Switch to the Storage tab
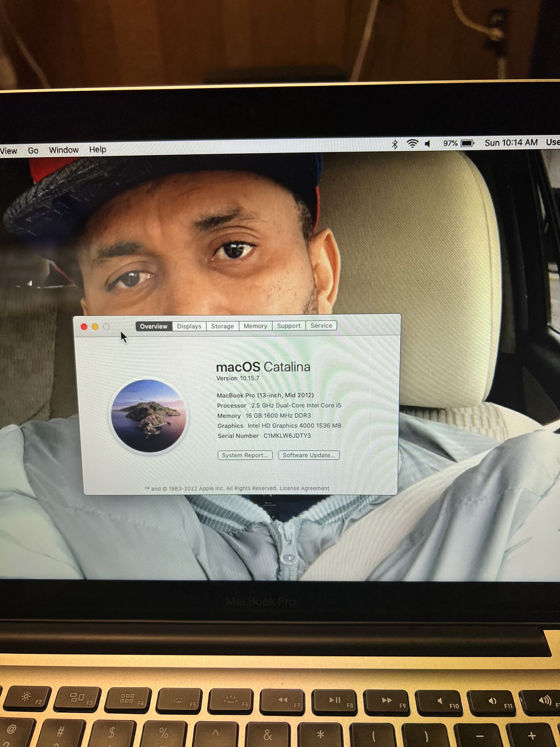Screen dimensions: 560x747 pyautogui.click(x=222, y=326)
